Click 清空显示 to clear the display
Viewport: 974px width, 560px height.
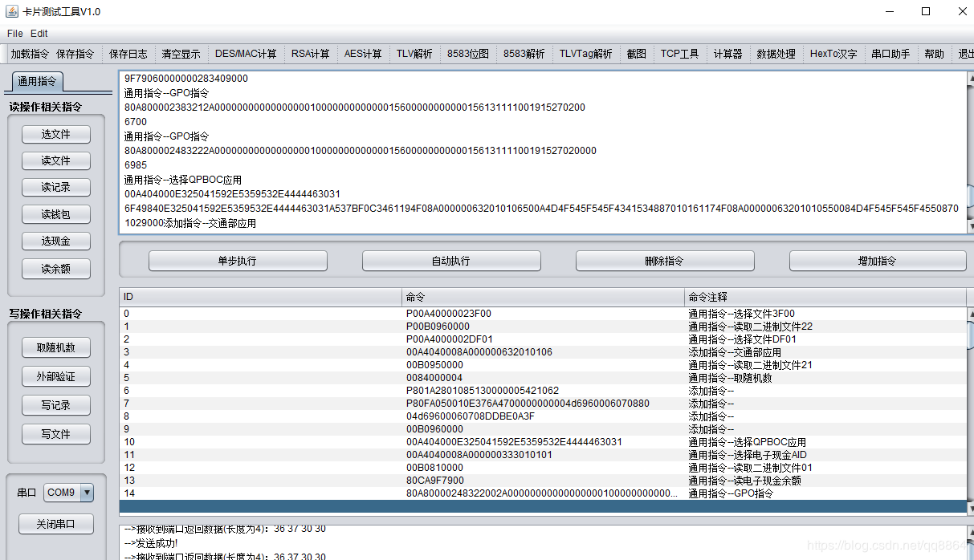(x=181, y=54)
